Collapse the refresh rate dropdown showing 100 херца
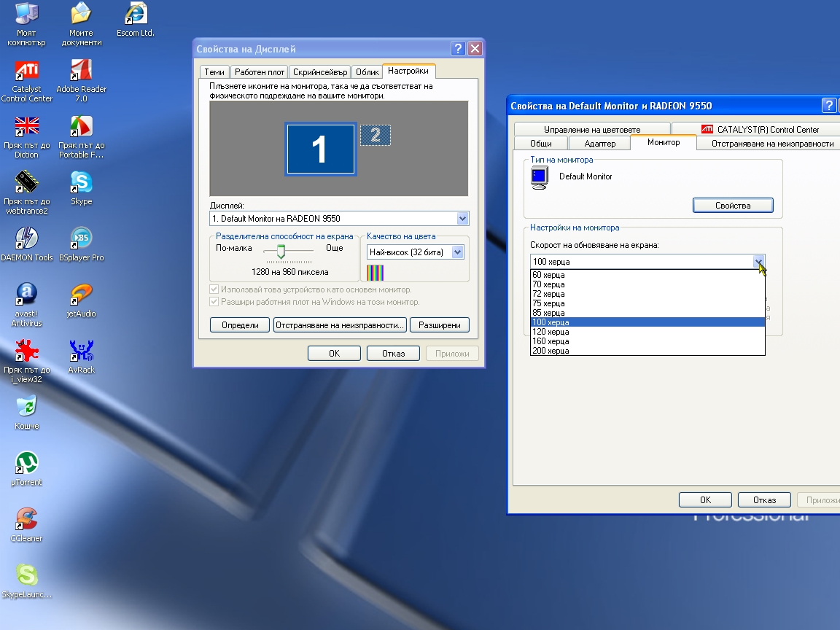The image size is (840, 630). (x=758, y=262)
